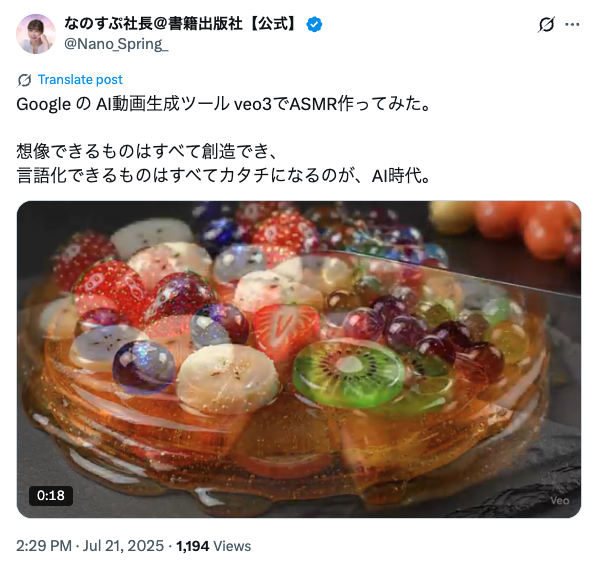Click the display name なのすぷ社長@書籍出版社【公式】
The image size is (598, 573).
coord(181,24)
